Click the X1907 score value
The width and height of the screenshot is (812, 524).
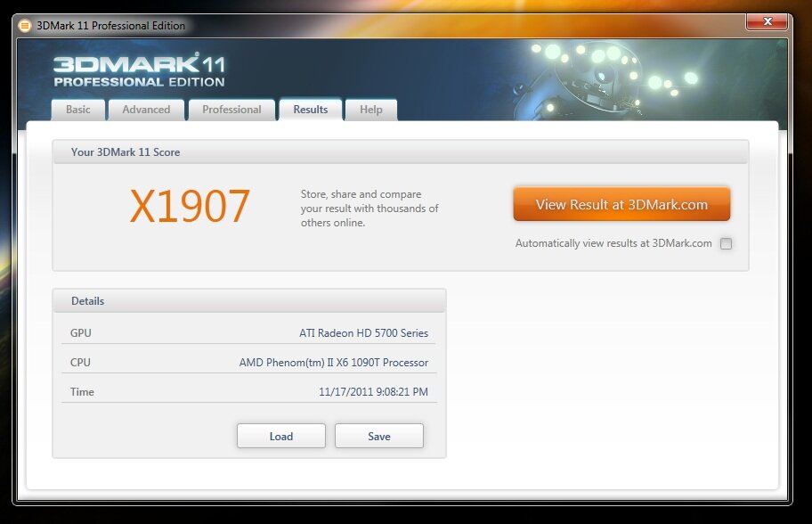pos(190,206)
